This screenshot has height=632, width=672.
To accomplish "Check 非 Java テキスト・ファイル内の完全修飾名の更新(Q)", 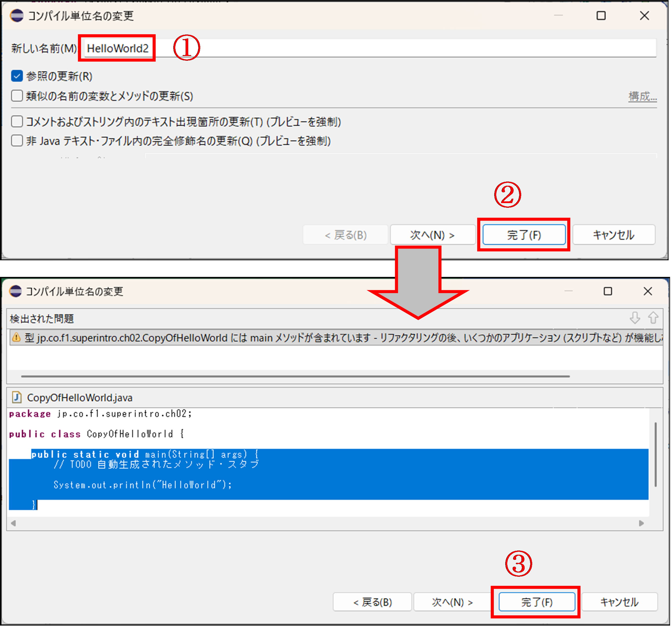I will pyautogui.click(x=17, y=140).
